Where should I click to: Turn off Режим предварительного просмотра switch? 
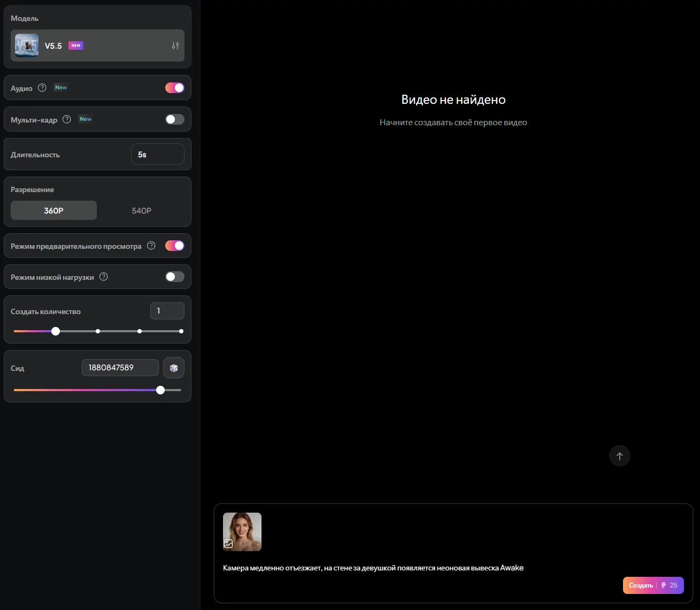[x=175, y=246]
